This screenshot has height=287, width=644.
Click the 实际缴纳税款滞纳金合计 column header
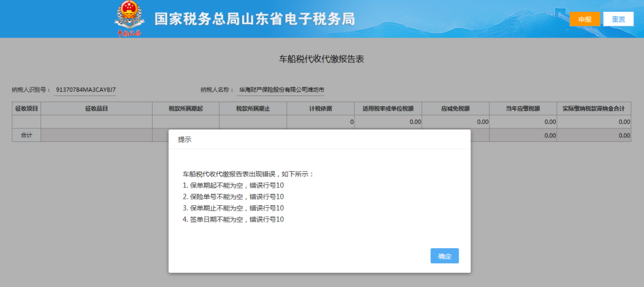[594, 109]
